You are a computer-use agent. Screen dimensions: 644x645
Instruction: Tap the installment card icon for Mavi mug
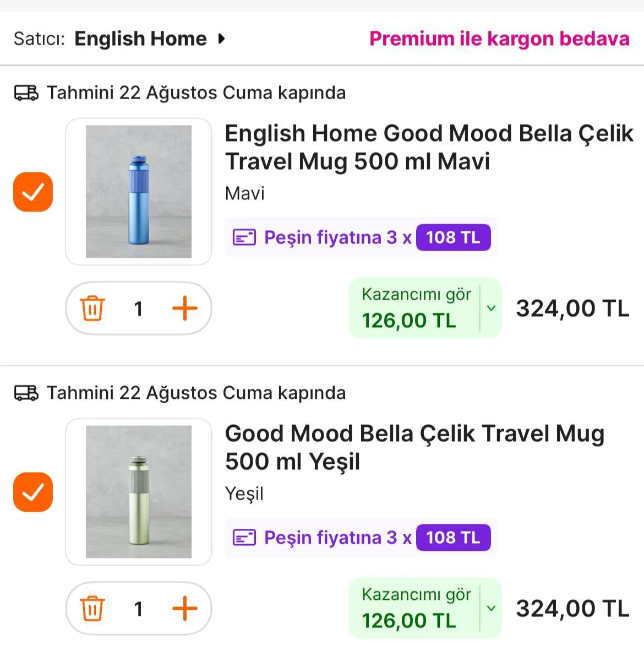coord(244,237)
